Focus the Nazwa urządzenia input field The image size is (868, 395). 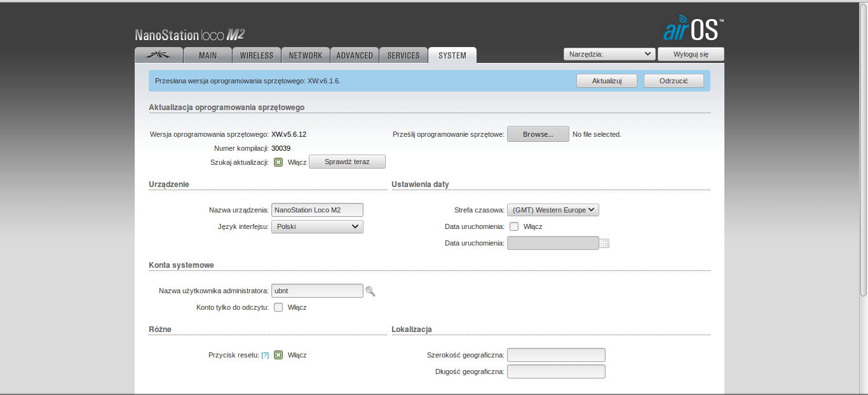click(317, 210)
